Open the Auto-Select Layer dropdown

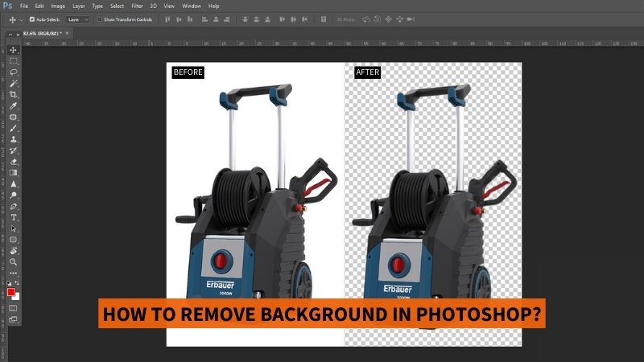tap(77, 19)
